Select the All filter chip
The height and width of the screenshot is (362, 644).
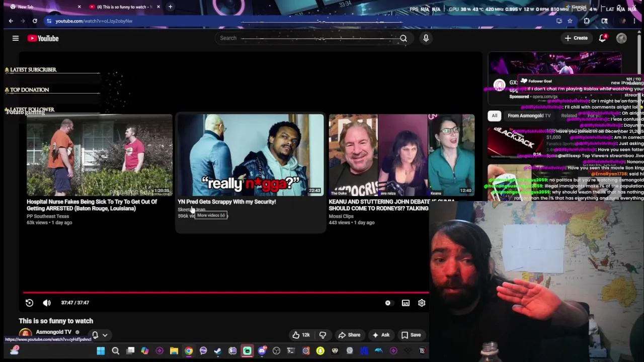495,116
